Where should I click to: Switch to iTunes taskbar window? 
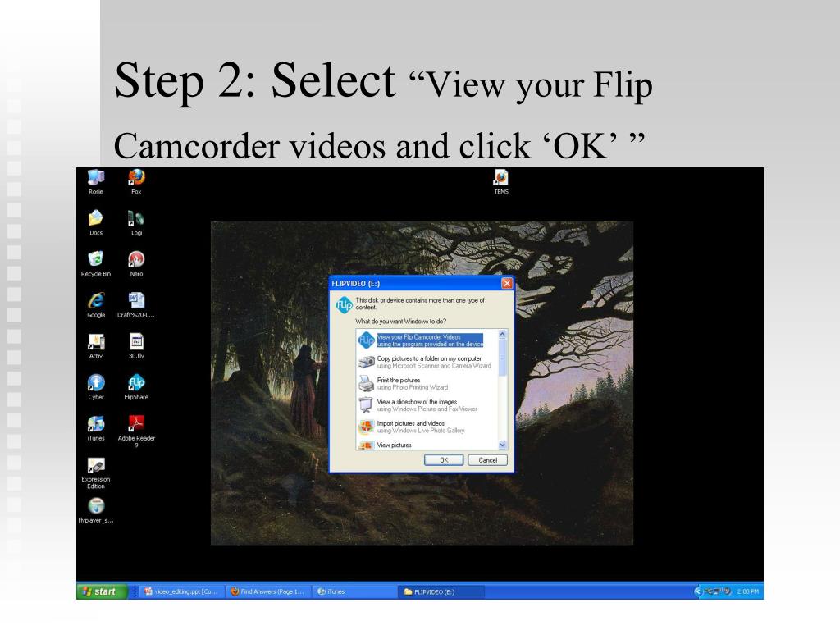point(354,591)
